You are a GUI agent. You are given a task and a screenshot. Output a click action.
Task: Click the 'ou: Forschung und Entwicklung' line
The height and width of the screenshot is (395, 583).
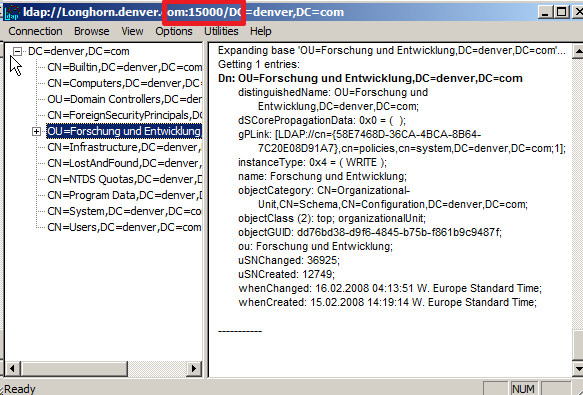click(315, 247)
